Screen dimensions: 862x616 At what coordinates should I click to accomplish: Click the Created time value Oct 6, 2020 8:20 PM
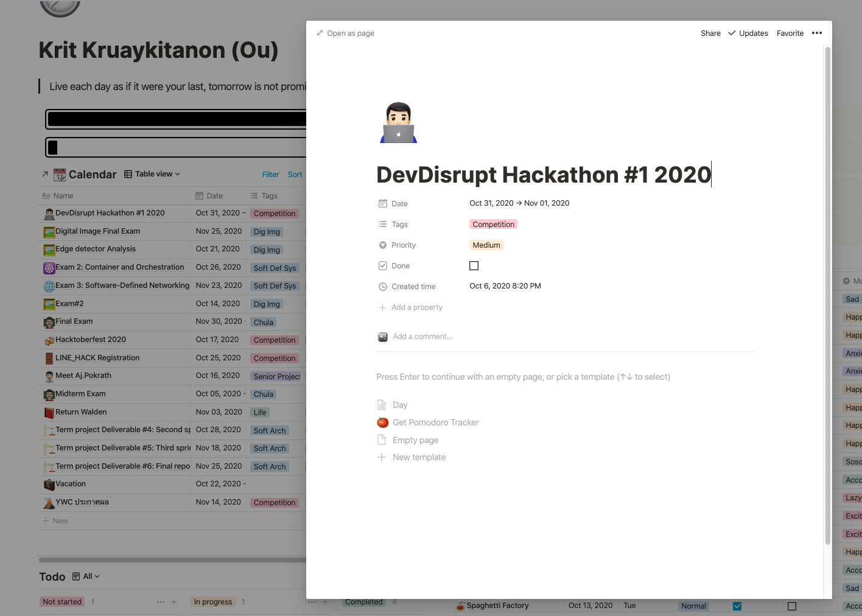pyautogui.click(x=505, y=286)
